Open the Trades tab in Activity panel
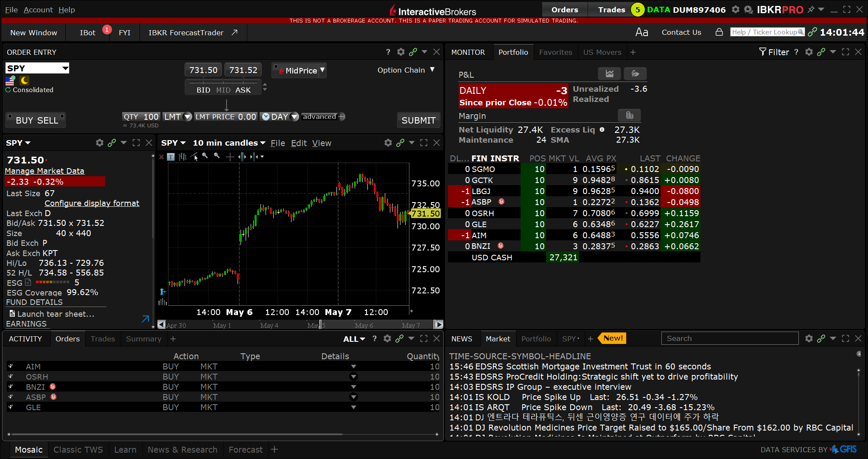 click(103, 338)
